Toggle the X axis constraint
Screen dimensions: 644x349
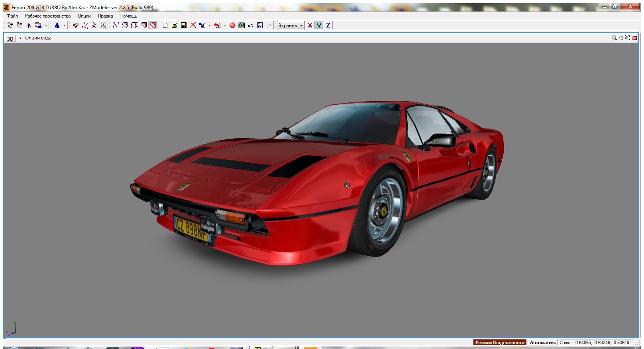point(310,25)
